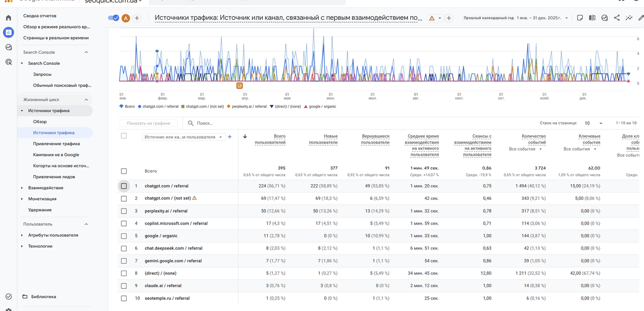Open the trend sparkline icon
Viewport: 644px width, 311px height.
tap(629, 18)
